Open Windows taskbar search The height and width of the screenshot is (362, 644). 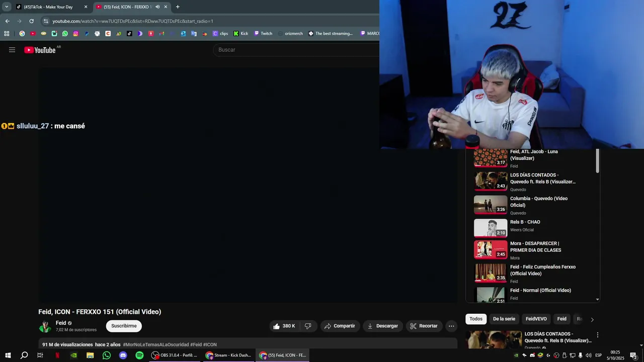(x=24, y=355)
